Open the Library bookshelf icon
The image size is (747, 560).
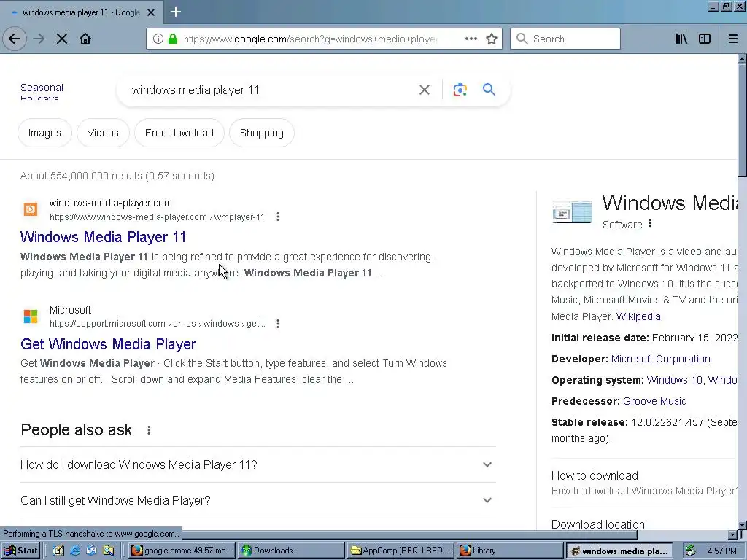click(x=681, y=39)
